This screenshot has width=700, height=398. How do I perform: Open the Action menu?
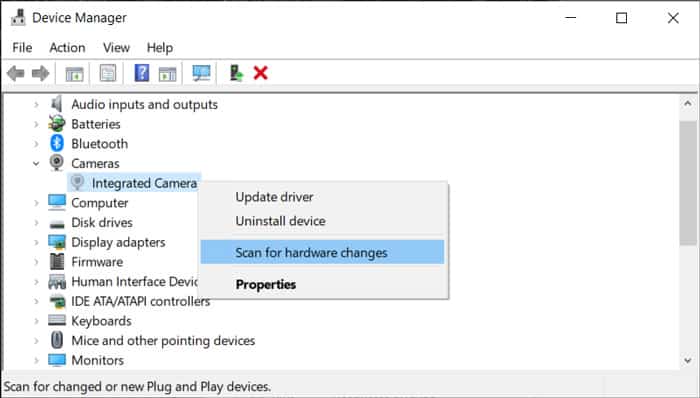(67, 47)
